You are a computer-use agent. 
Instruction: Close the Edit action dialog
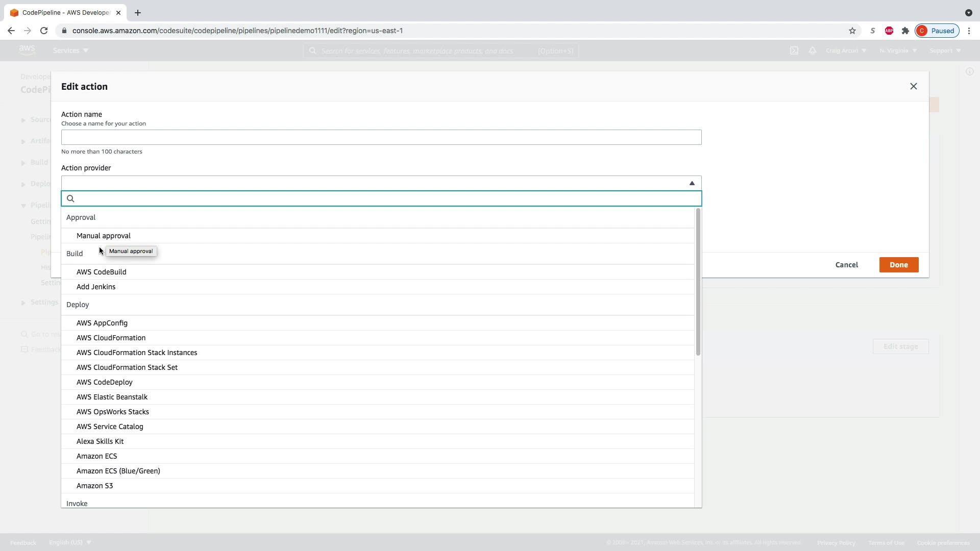pyautogui.click(x=913, y=86)
